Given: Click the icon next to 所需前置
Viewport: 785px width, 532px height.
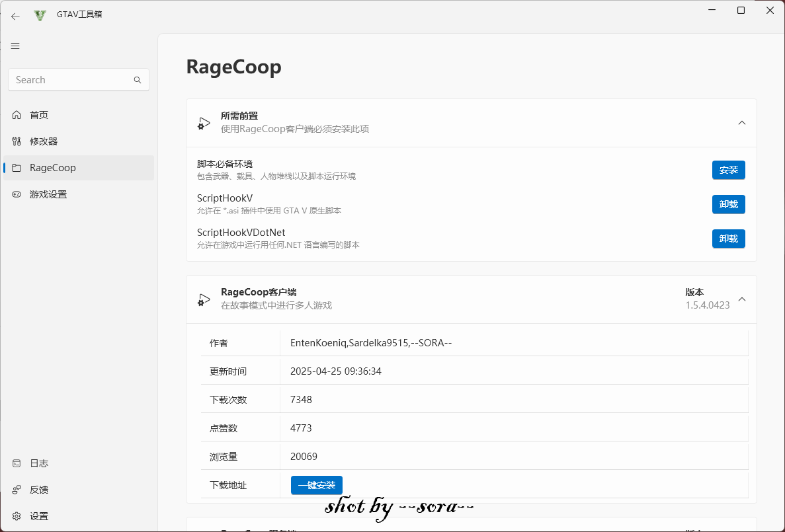Looking at the screenshot, I should point(204,123).
